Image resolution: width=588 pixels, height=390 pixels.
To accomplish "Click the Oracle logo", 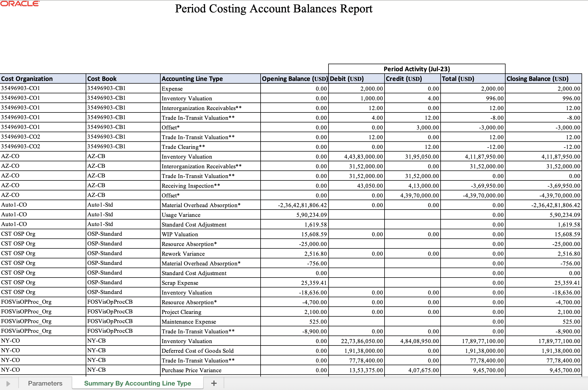I will (20, 4).
